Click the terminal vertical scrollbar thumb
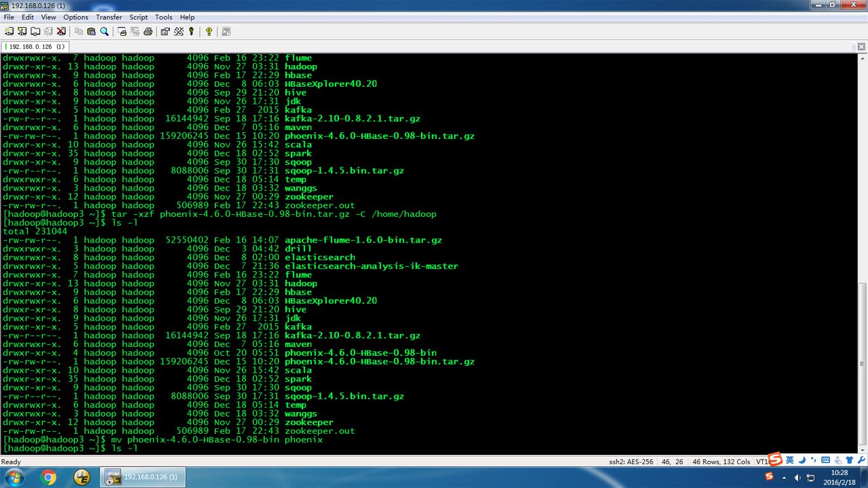Screen dimensions: 868x488 pos(862,363)
